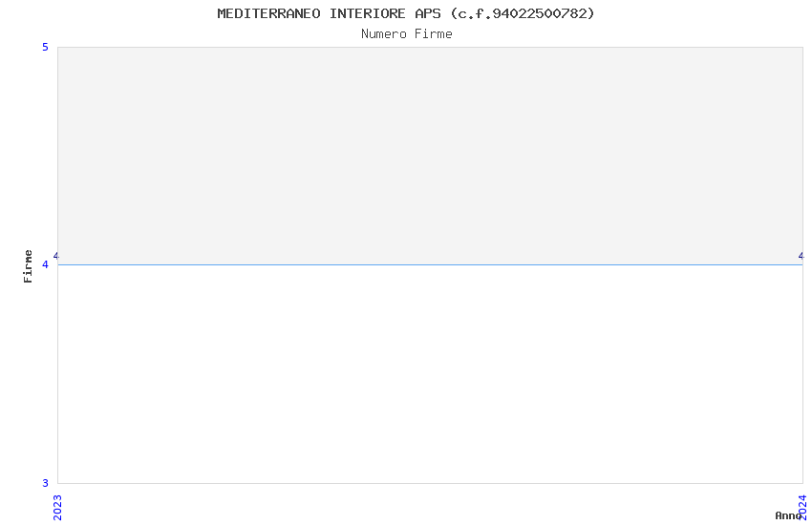Click the word INTERIORE in title

(368, 13)
